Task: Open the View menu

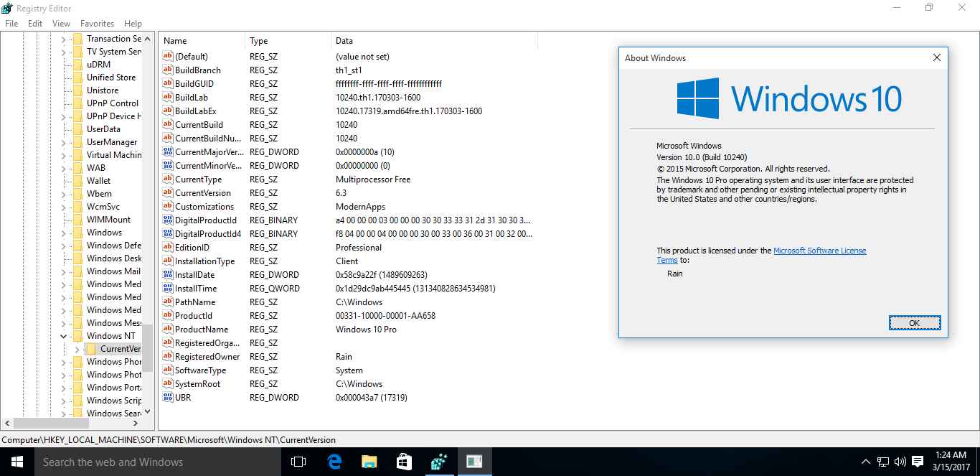Action: (61, 24)
